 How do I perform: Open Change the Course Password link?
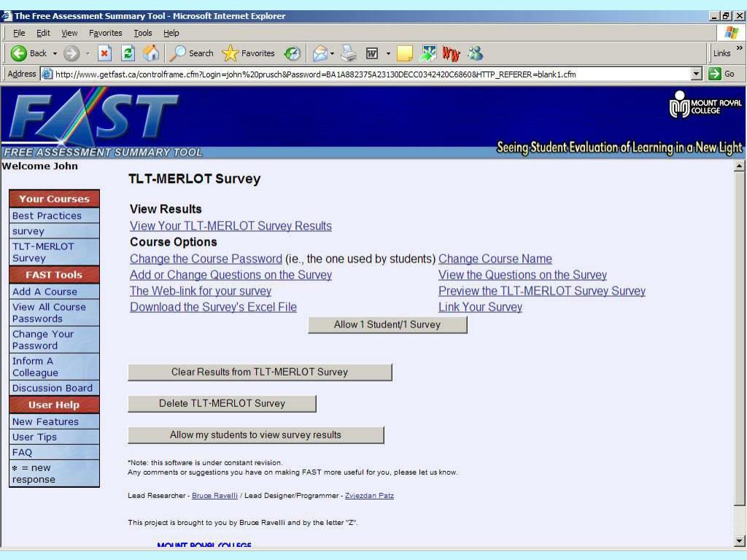click(206, 259)
